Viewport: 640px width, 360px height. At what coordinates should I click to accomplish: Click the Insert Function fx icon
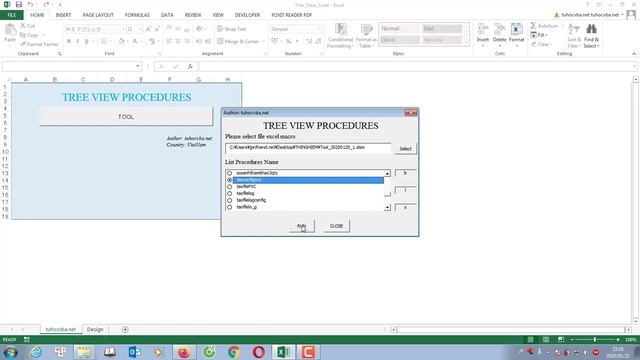coord(190,66)
